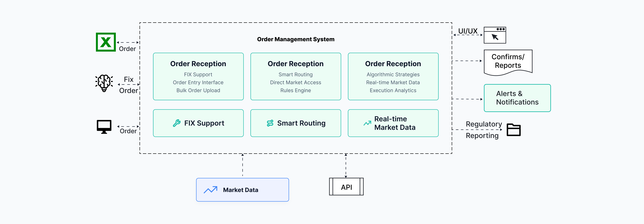Click the Order Reception heading above FIX Support

[x=198, y=64]
